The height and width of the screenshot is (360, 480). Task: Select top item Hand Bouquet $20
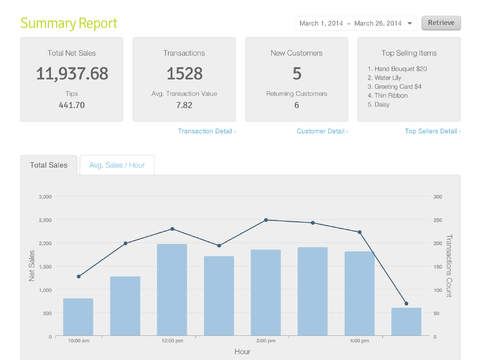[397, 69]
